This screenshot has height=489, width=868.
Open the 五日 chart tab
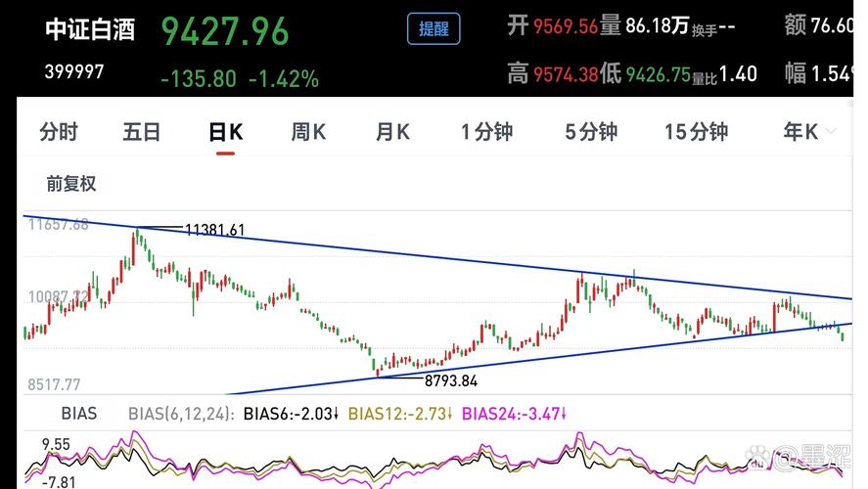[x=142, y=133]
